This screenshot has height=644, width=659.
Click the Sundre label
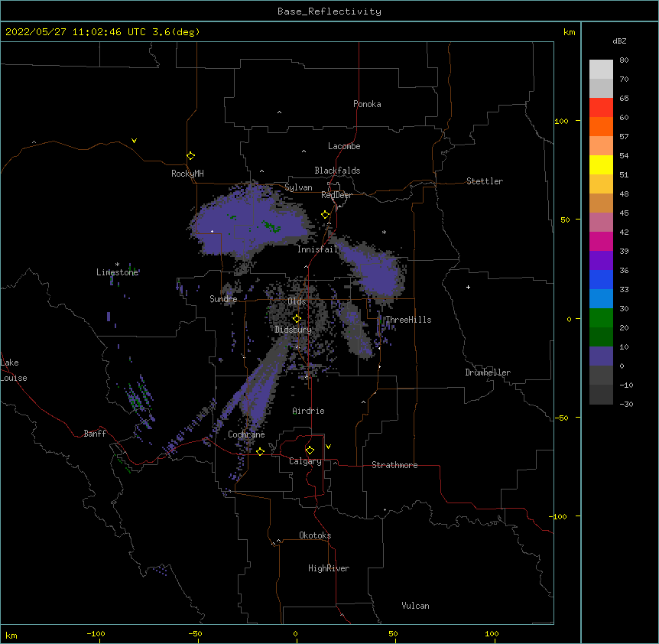[223, 299]
